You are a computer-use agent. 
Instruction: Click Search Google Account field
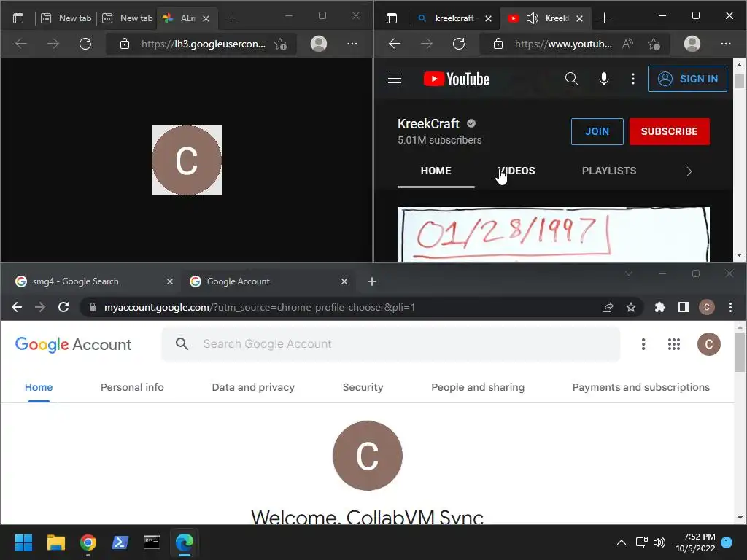tap(391, 344)
